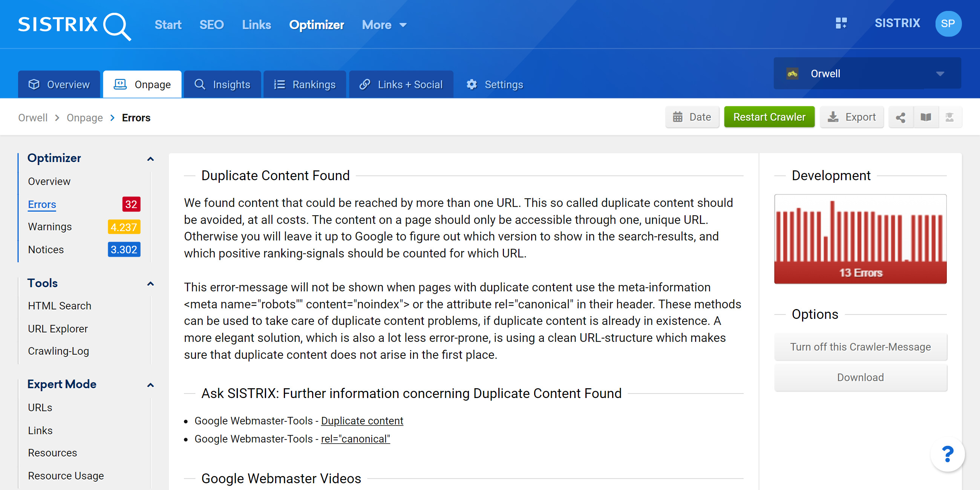Viewport: 980px width, 490px height.
Task: Open Resource Usage in Expert Mode
Action: click(x=66, y=476)
